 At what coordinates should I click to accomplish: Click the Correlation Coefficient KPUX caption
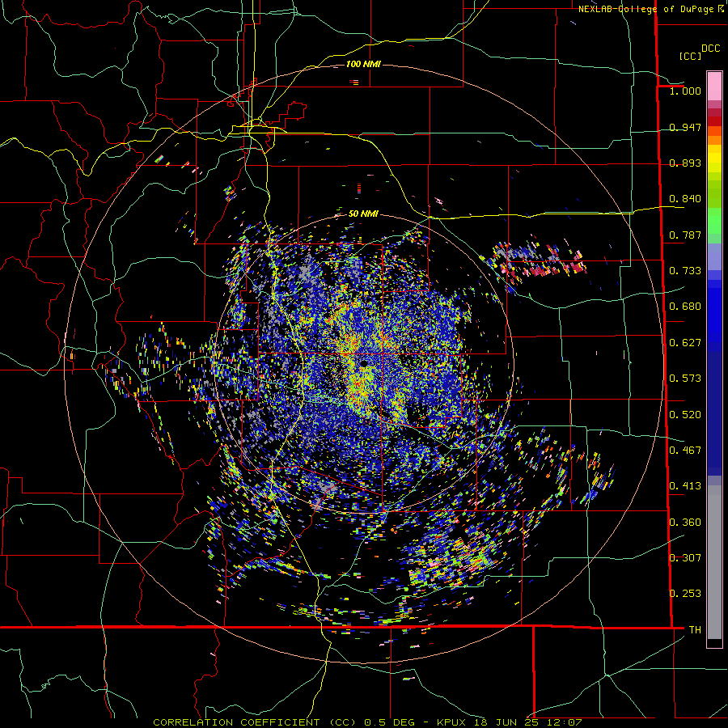(367, 722)
